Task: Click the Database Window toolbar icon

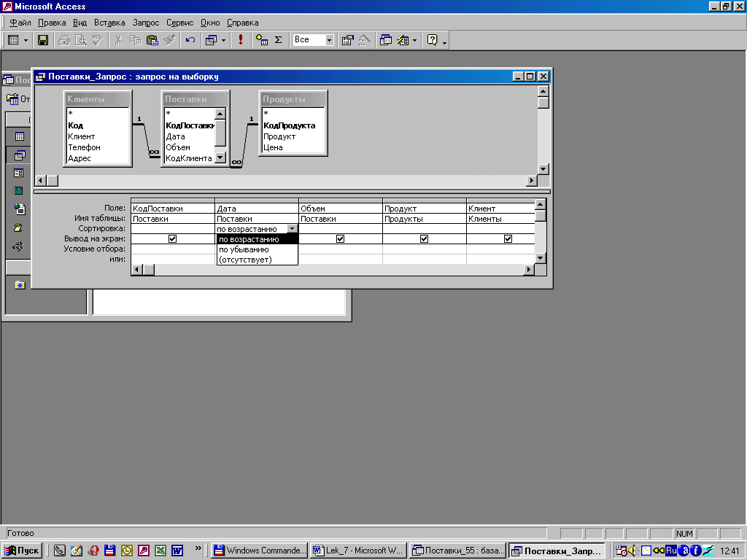Action: (385, 40)
